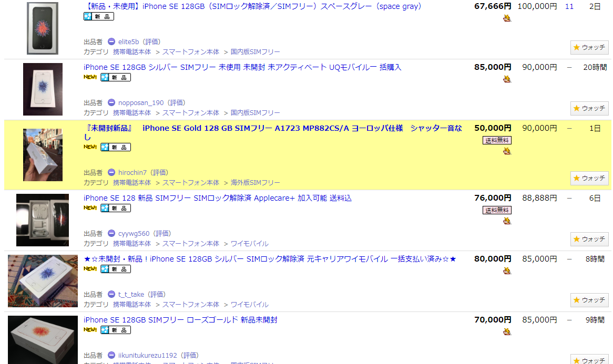This screenshot has height=364, width=613.
Task: Click seller rating icon beside nopposan_190
Action: click(111, 102)
